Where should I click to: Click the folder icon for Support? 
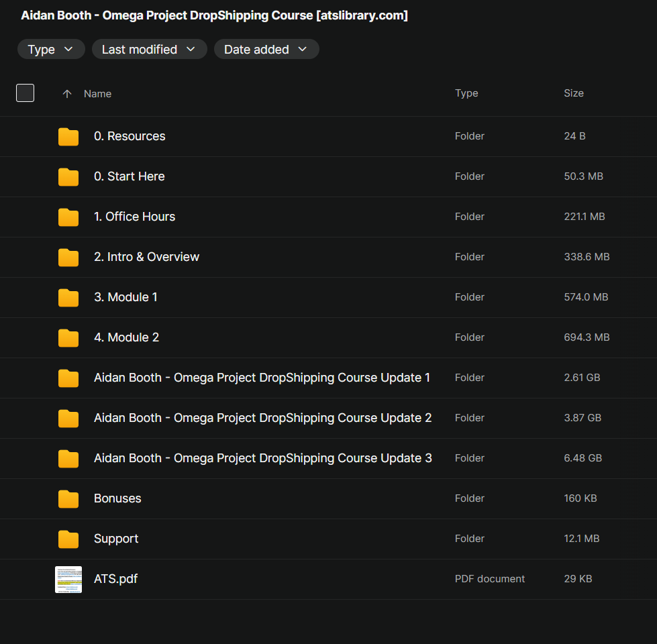coord(68,539)
